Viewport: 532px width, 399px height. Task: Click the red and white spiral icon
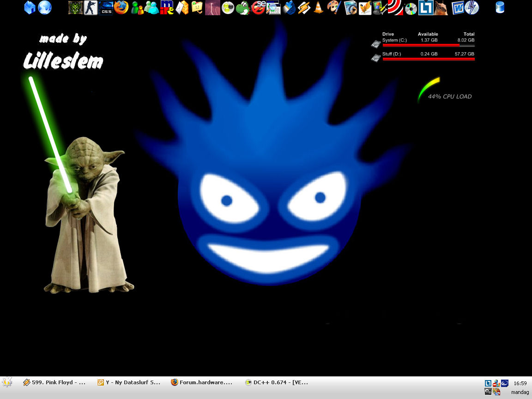click(395, 7)
